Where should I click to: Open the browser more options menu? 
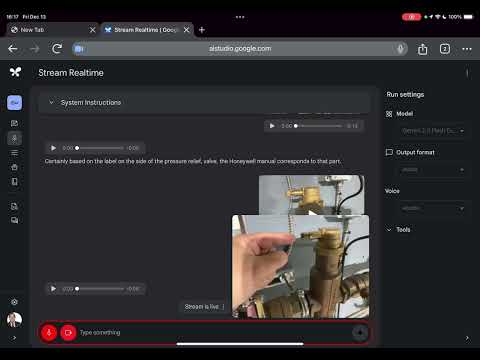pyautogui.click(x=467, y=49)
